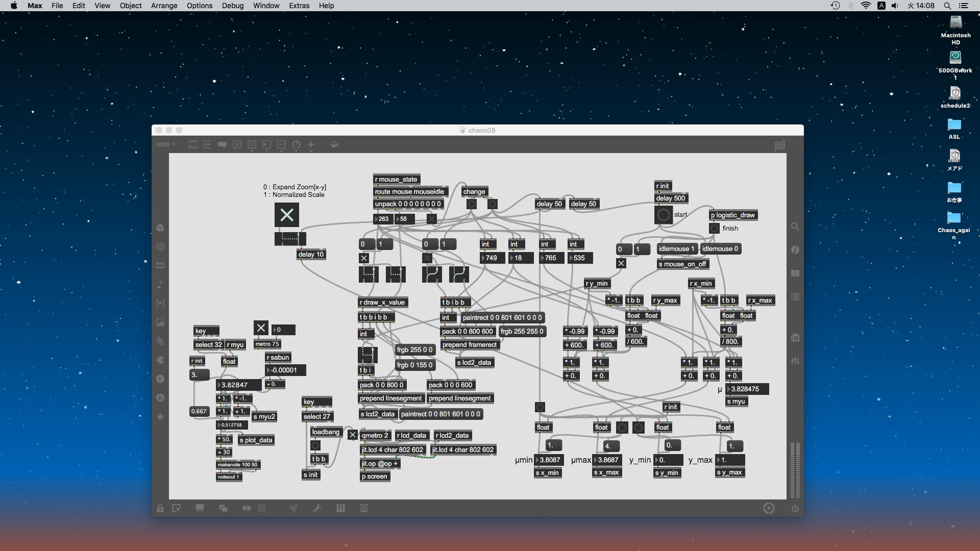Open the presentation mode icon in bottom toolbar

(200, 508)
